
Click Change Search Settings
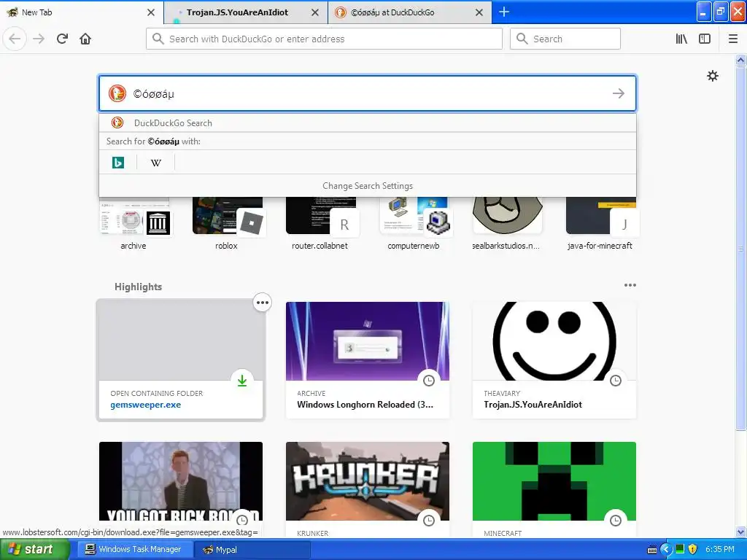(368, 186)
